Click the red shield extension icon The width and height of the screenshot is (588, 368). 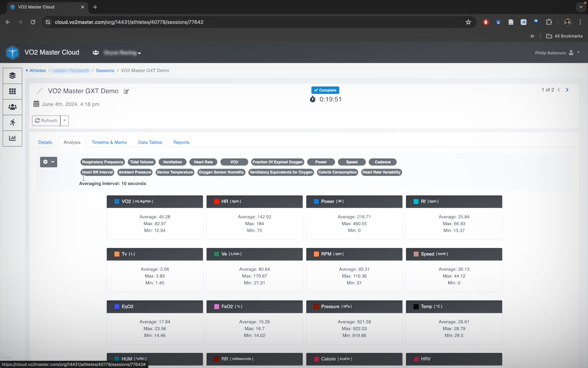(x=486, y=22)
